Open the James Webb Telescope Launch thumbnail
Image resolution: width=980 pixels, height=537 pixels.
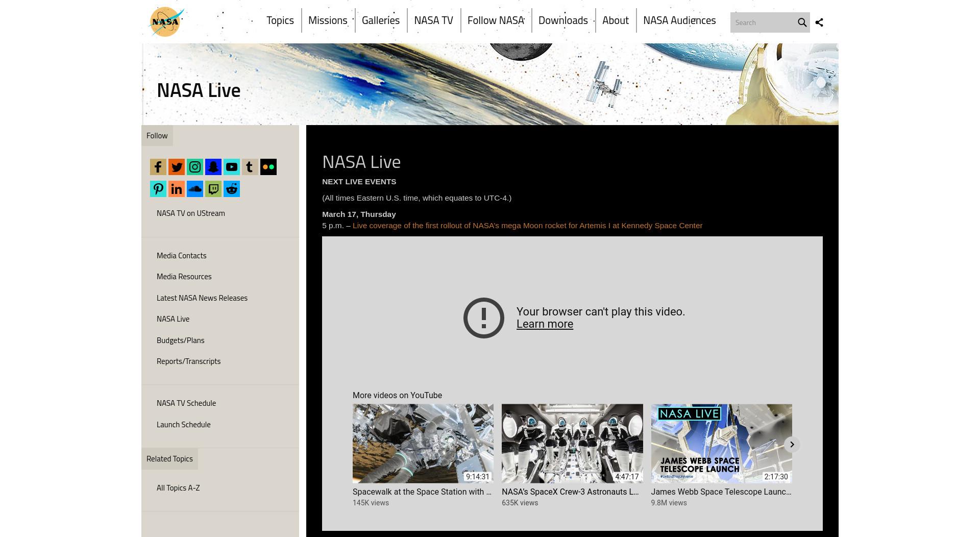pyautogui.click(x=721, y=444)
